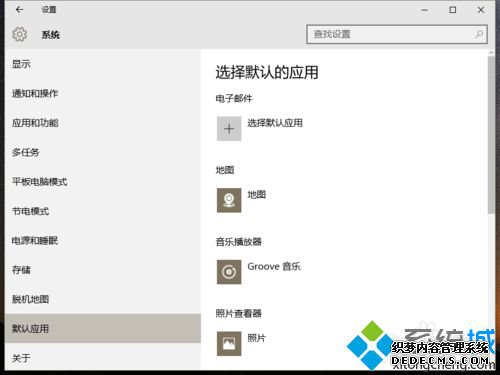
Task: Click the Groove 音乐 default app name
Action: click(x=274, y=266)
